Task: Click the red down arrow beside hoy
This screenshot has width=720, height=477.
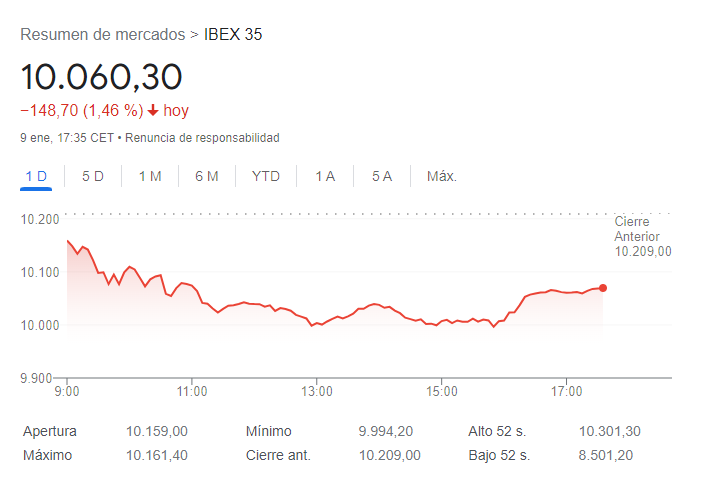Action: (152, 111)
